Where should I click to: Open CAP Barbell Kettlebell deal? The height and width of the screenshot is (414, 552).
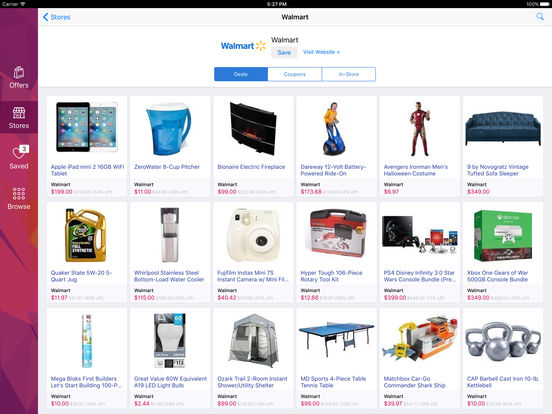[503, 358]
